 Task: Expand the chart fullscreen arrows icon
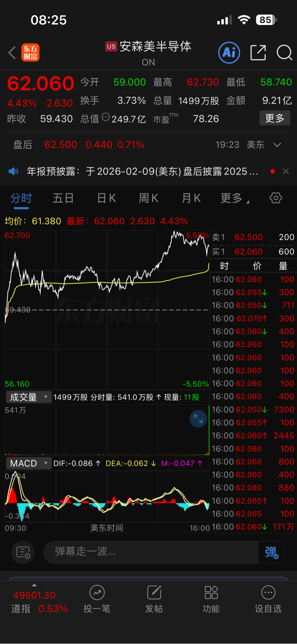198,419
